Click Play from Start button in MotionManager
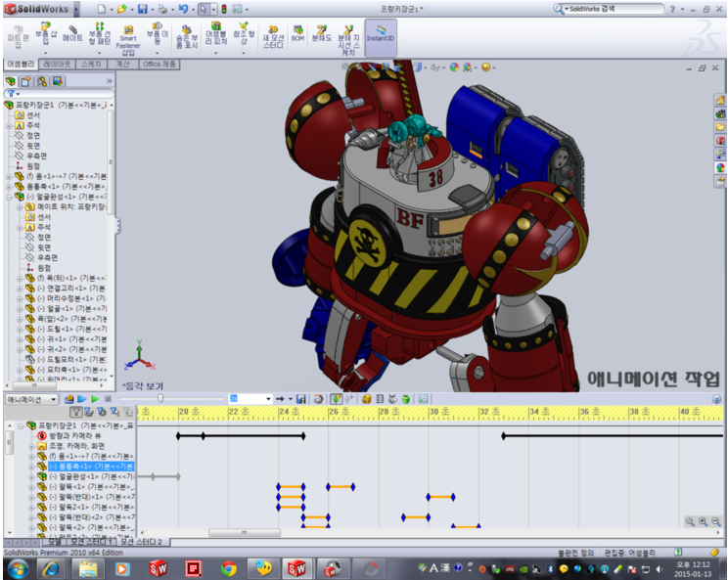Viewport: 728px width, 580px height. 82,399
